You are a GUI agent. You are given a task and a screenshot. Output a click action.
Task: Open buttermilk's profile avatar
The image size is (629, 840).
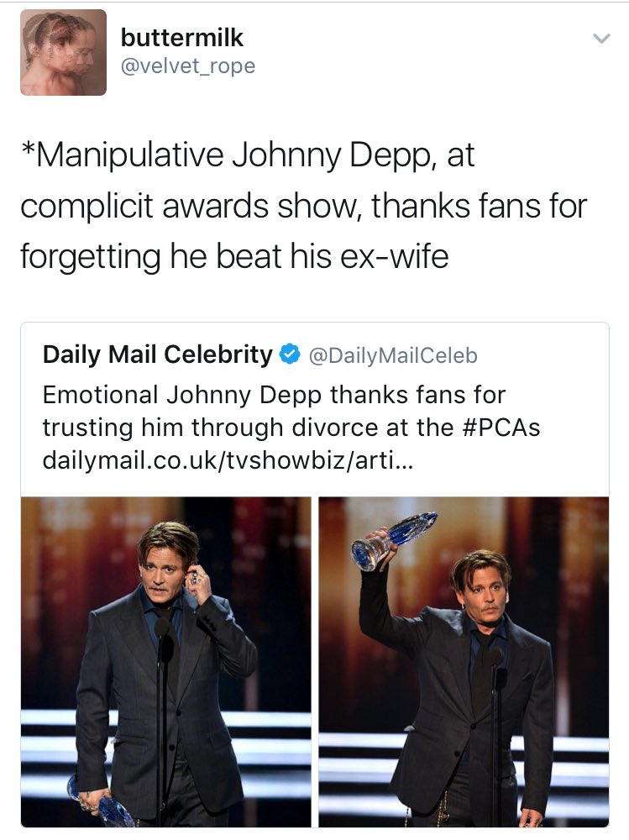(x=64, y=52)
